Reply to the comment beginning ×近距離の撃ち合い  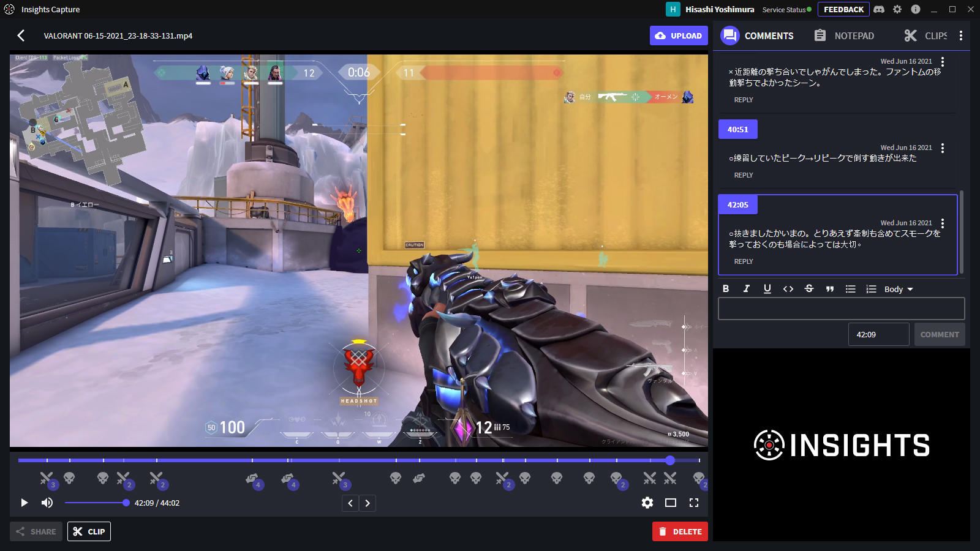[x=744, y=100]
